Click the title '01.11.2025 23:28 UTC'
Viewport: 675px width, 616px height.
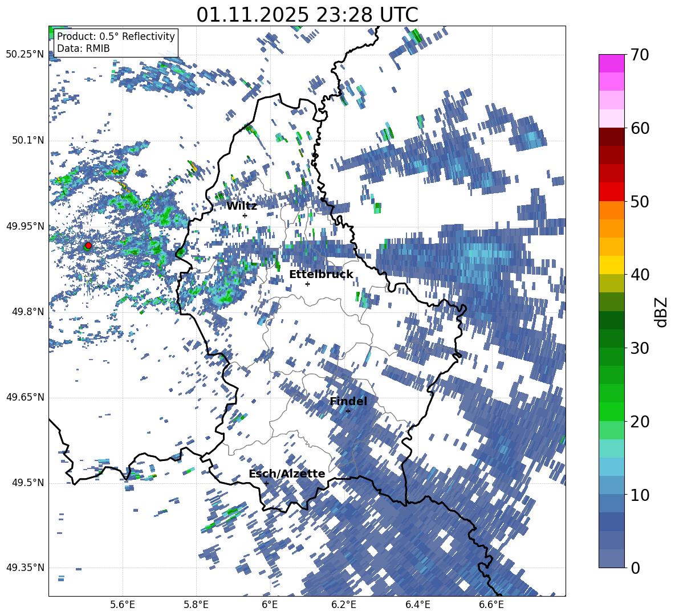307,15
